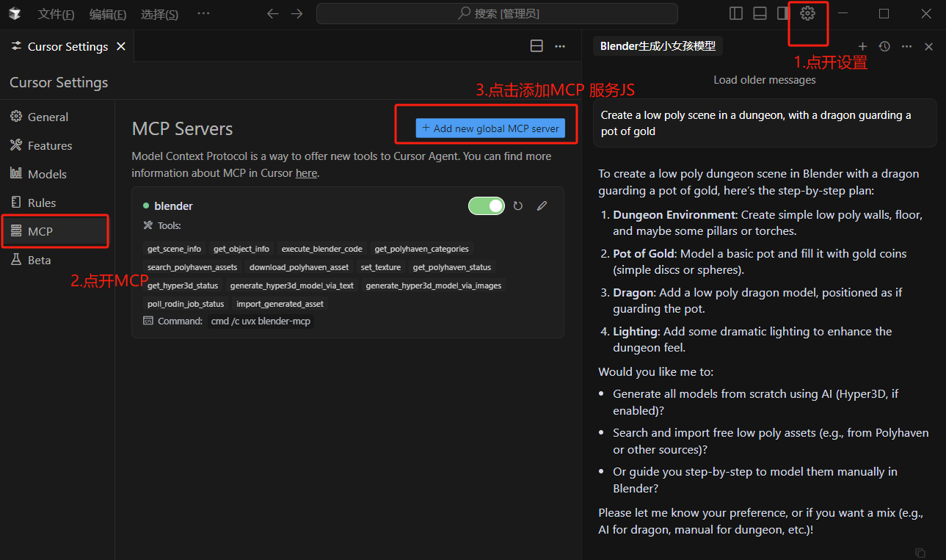Maximize the Cursor window

[884, 13]
